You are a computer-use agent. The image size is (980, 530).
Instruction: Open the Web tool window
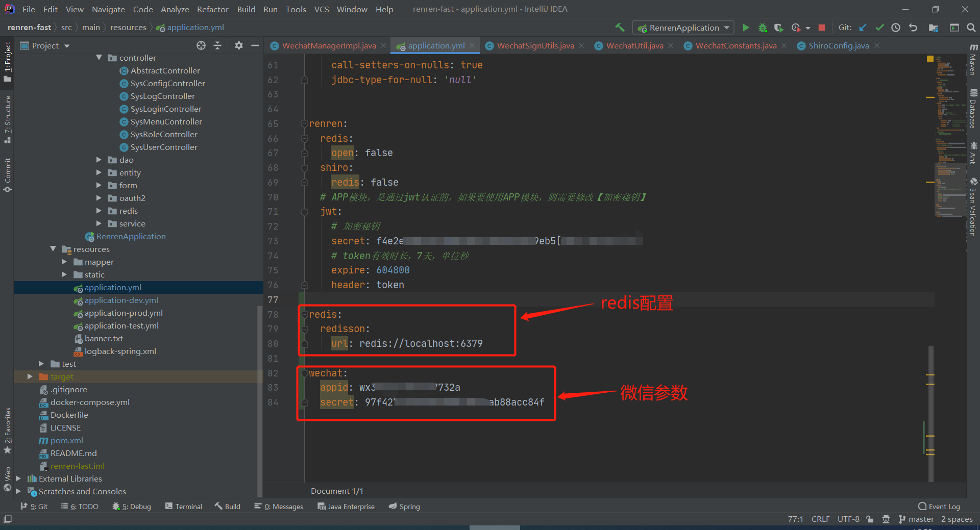coord(7,479)
